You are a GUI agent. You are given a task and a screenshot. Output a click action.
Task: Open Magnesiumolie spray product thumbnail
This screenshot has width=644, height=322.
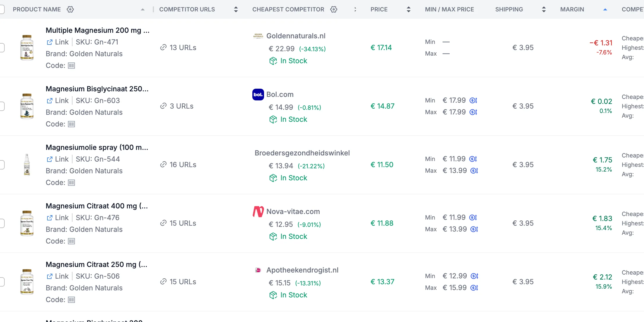[27, 165]
